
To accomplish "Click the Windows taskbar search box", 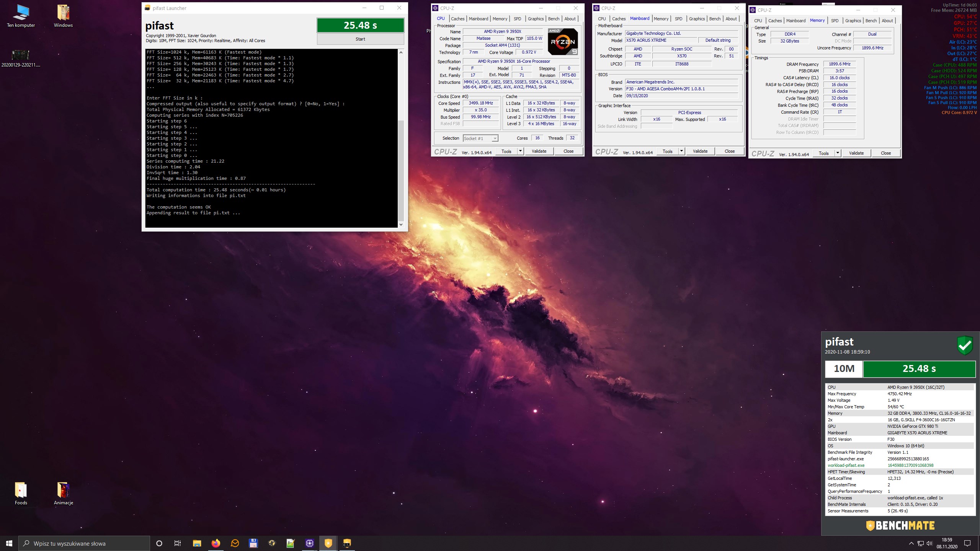I will pos(84,543).
